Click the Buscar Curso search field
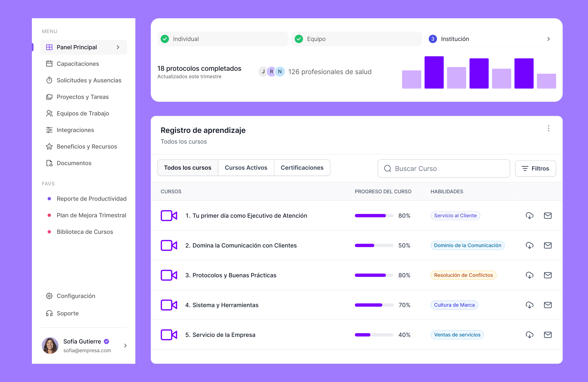This screenshot has width=588, height=382. [444, 168]
